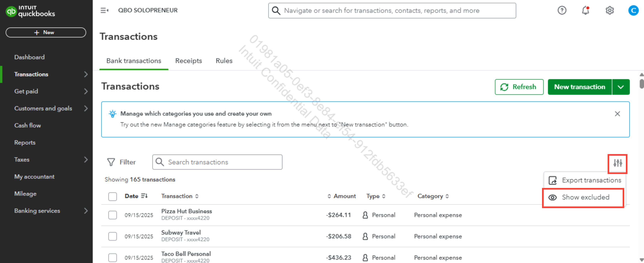This screenshot has width=644, height=263.
Task: Switch to the Receipts tab
Action: [x=188, y=61]
